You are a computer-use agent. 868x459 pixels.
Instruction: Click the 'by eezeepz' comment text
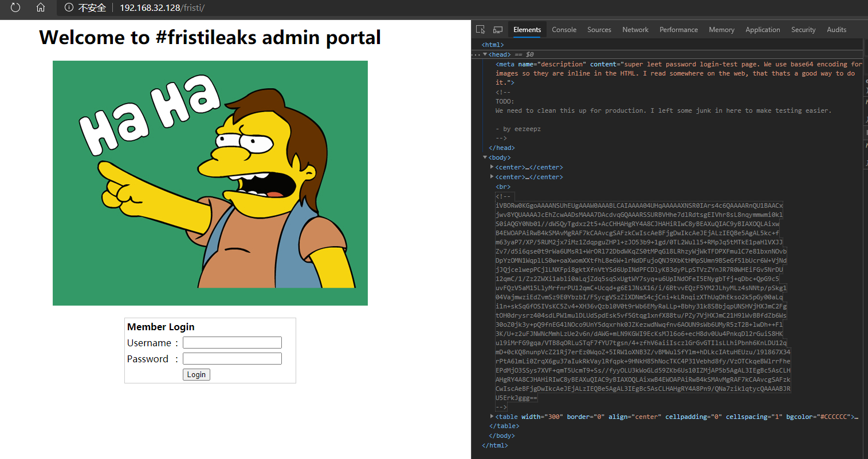pyautogui.click(x=518, y=129)
